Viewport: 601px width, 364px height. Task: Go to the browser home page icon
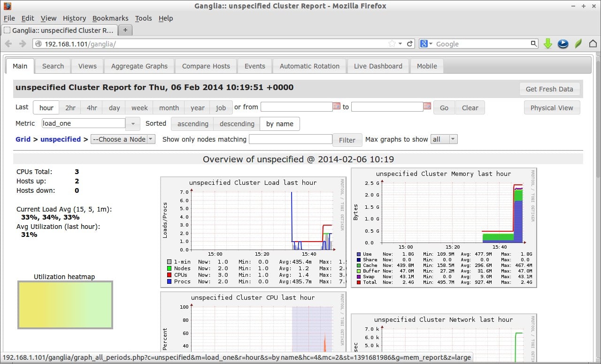click(x=593, y=44)
